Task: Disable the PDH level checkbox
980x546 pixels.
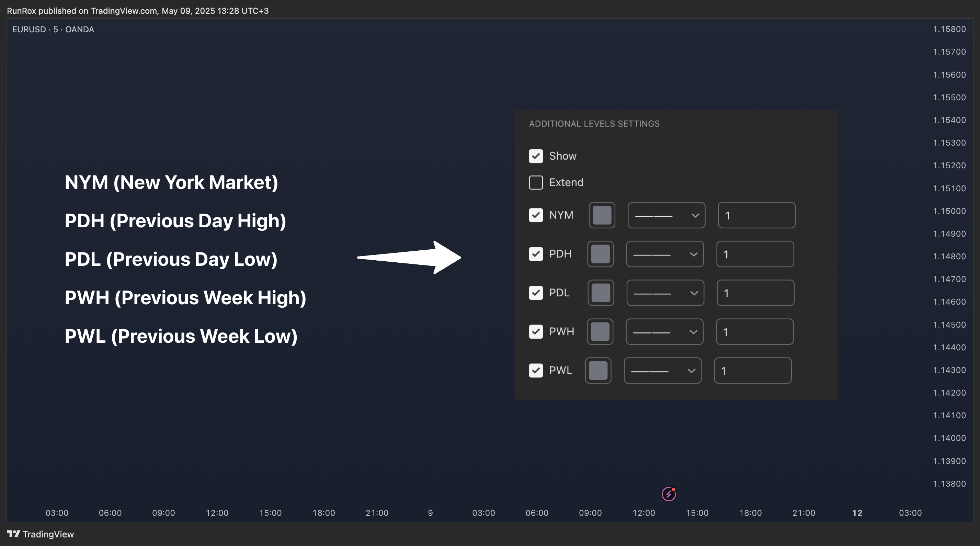Action: (536, 254)
